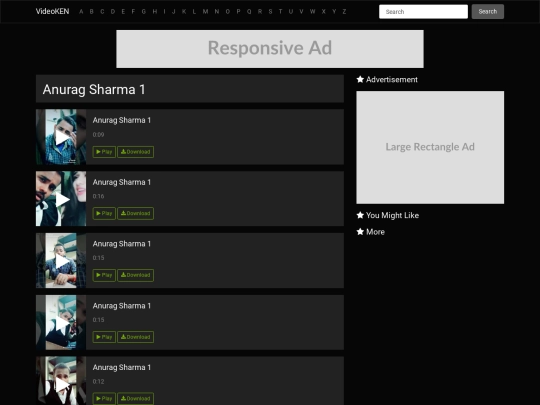Viewport: 540px width, 405px height.
Task: Go to letter Y listing
Action: tap(334, 12)
